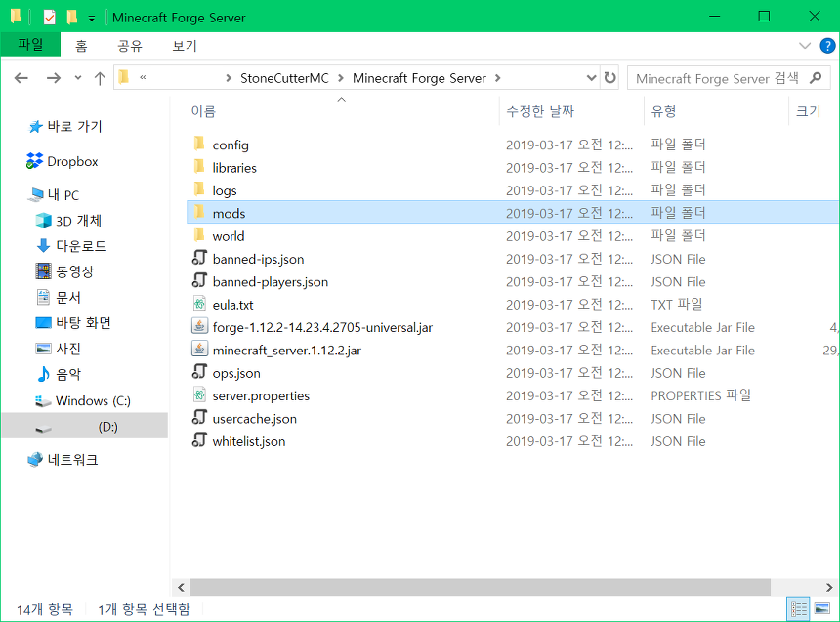Viewport: 840px width, 622px height.
Task: Click the mods folder icon
Action: coord(198,213)
